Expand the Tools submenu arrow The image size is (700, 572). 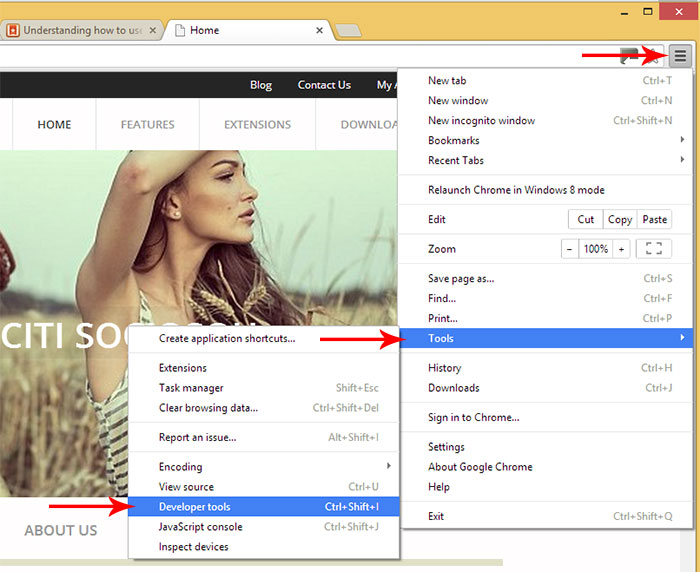[682, 338]
